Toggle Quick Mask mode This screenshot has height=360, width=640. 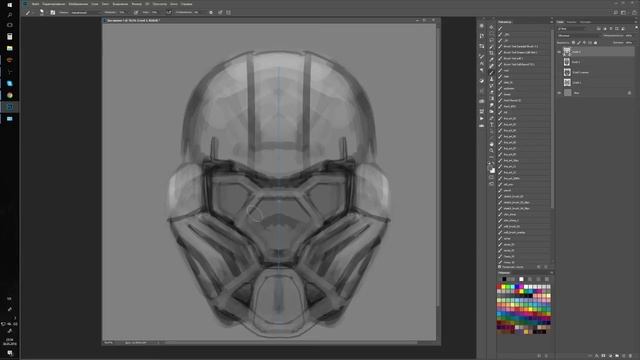tap(491, 177)
